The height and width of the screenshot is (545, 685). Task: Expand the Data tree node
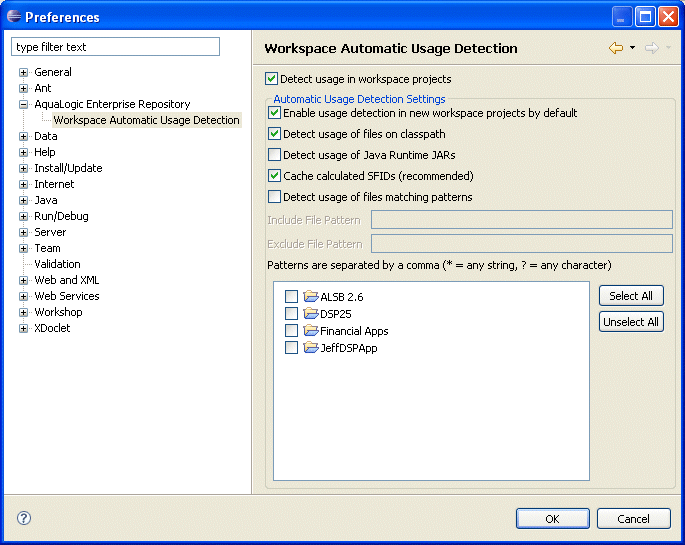tap(24, 136)
